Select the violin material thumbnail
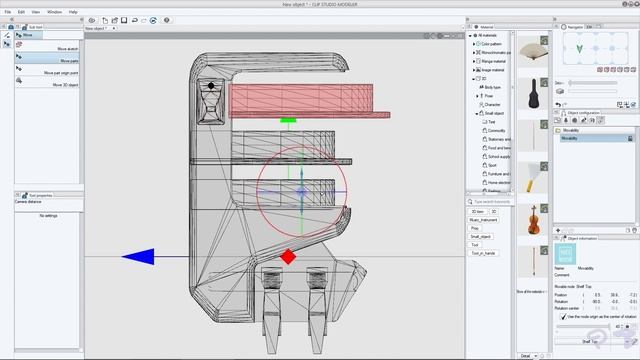This screenshot has width=640, height=360. pos(533,220)
